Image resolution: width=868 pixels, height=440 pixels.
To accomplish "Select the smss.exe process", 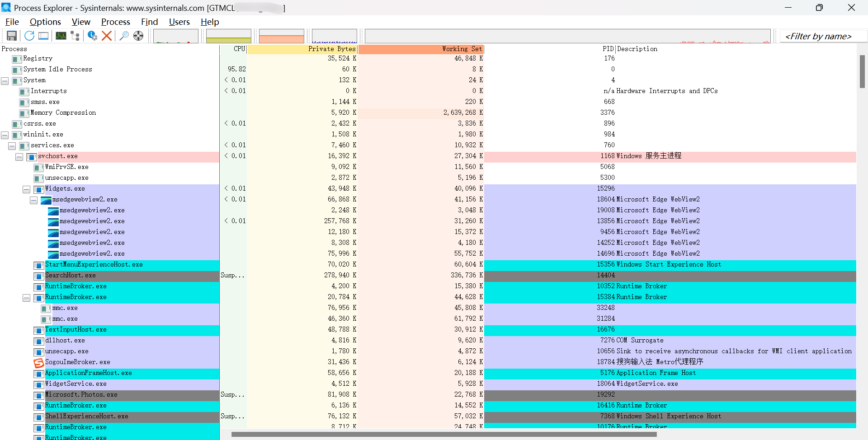I will (428, 102).
